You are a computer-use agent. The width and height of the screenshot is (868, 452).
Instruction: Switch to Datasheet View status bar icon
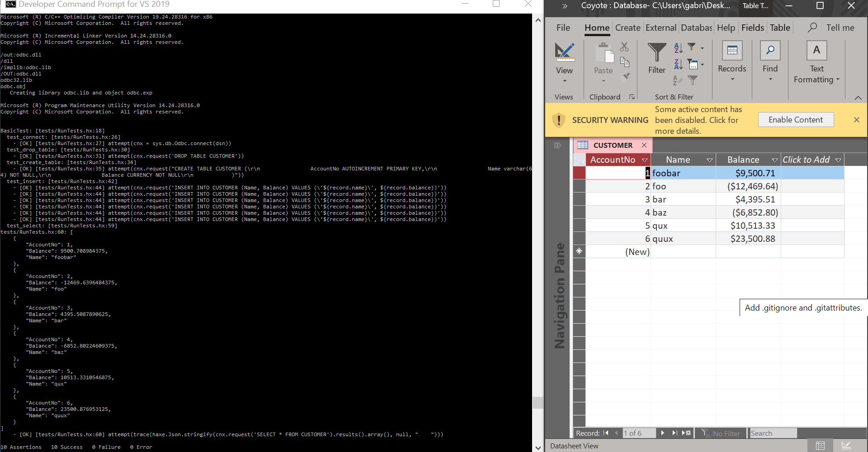pyautogui.click(x=821, y=446)
